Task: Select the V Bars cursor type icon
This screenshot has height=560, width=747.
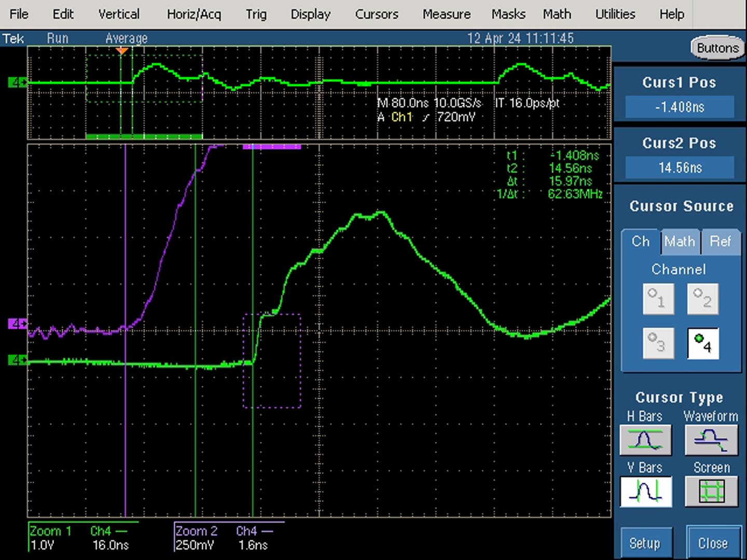Action: (645, 491)
